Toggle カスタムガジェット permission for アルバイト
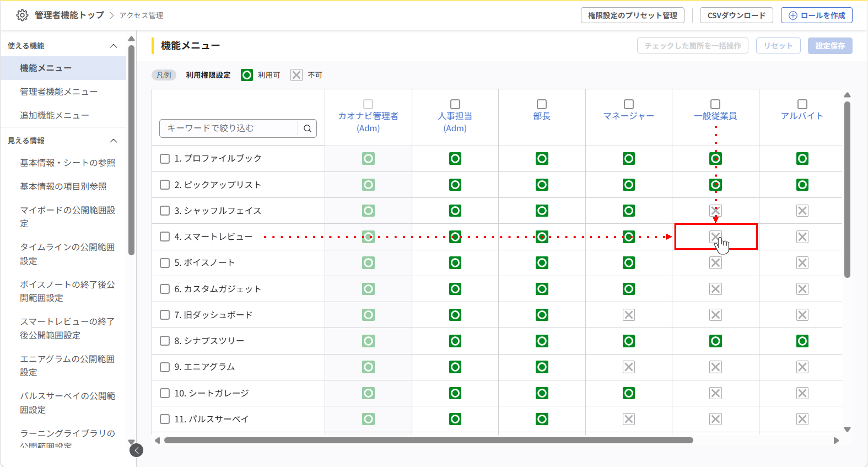This screenshot has height=467, width=868. [x=802, y=289]
